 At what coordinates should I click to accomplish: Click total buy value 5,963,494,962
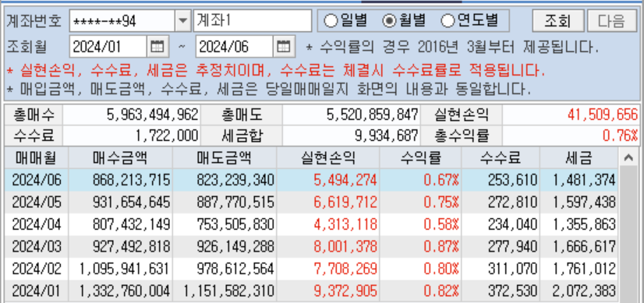(132, 115)
